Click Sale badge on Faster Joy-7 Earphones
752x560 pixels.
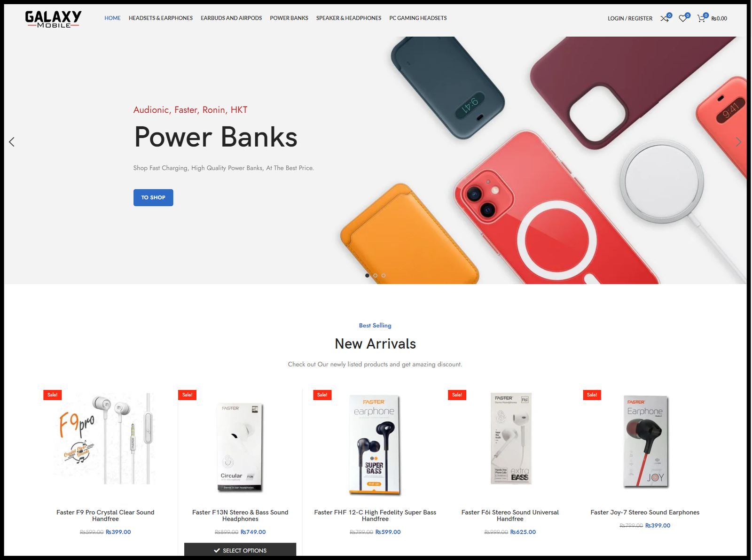point(592,395)
